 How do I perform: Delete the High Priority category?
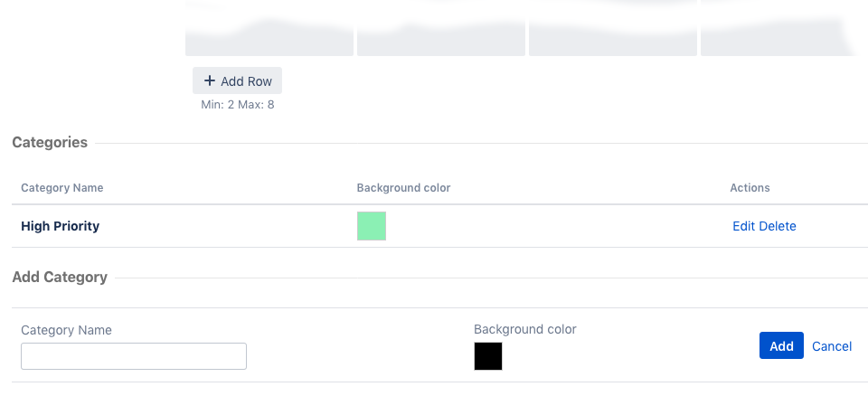pos(778,226)
